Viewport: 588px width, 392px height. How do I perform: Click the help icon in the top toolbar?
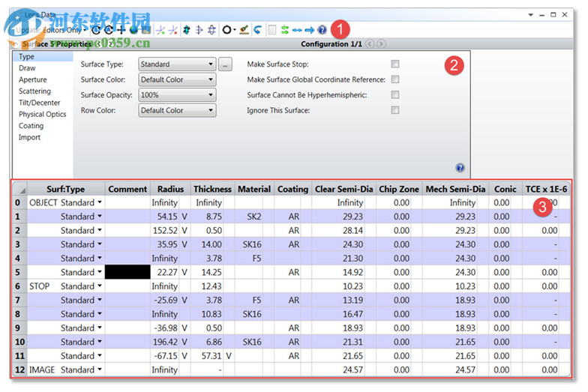point(322,30)
